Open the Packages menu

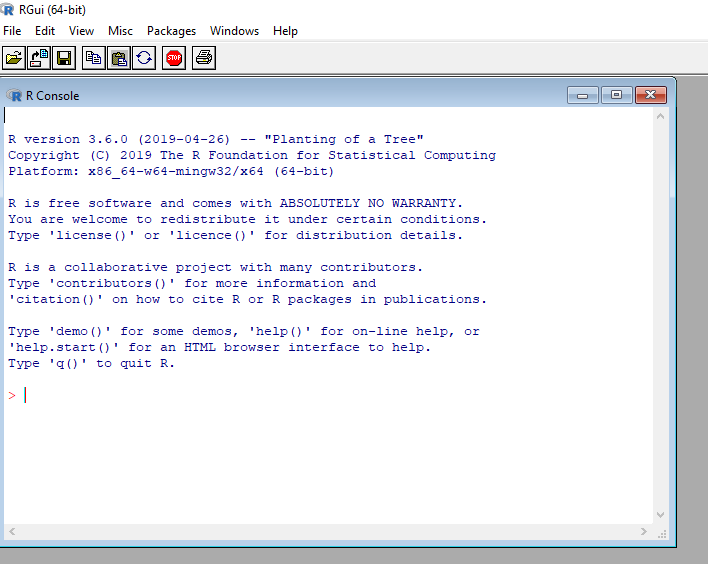coord(171,31)
